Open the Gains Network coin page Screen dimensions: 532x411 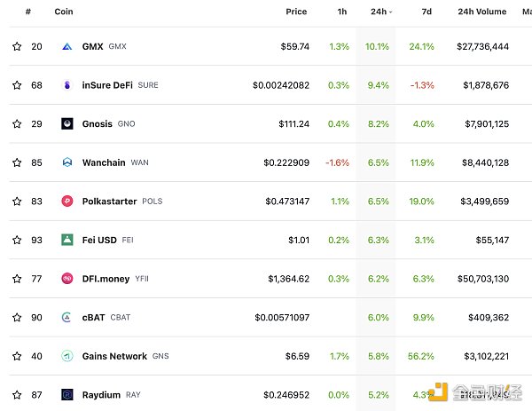[114, 356]
